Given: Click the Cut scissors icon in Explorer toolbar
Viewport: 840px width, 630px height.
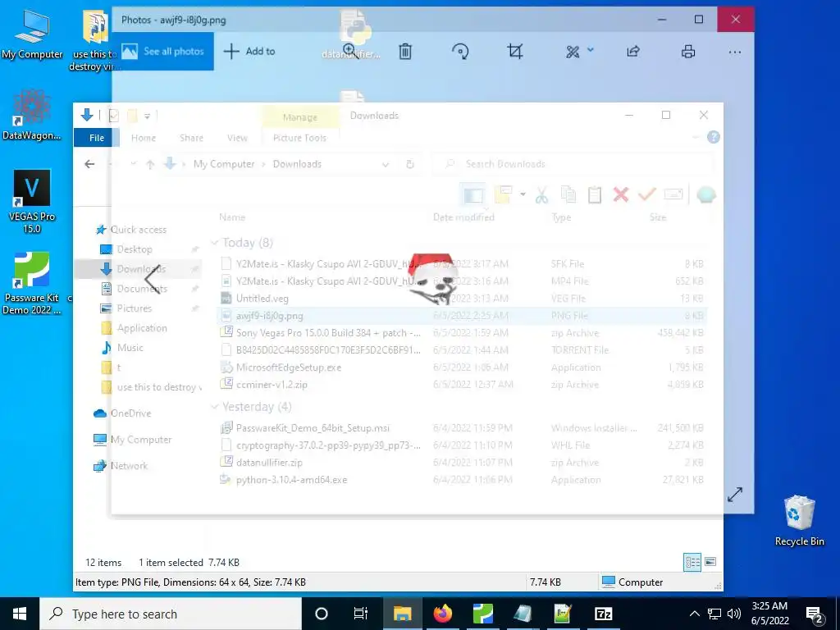Looking at the screenshot, I should (x=541, y=195).
